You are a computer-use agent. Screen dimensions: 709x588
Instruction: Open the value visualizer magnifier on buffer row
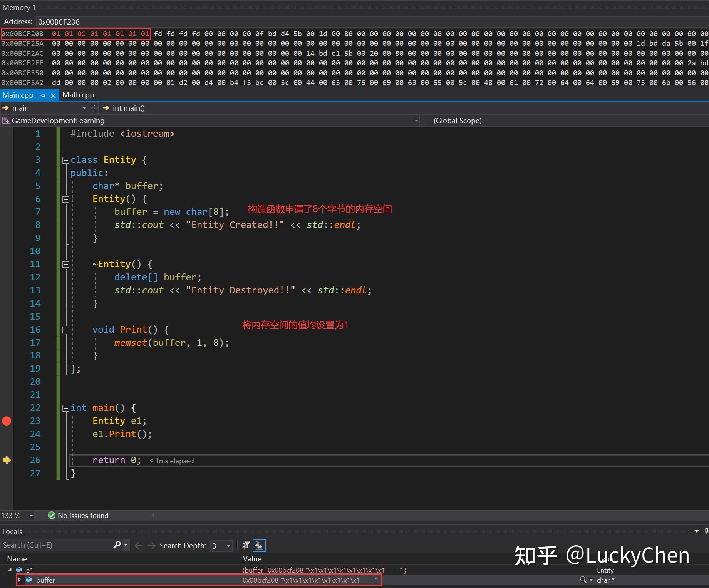pyautogui.click(x=583, y=580)
